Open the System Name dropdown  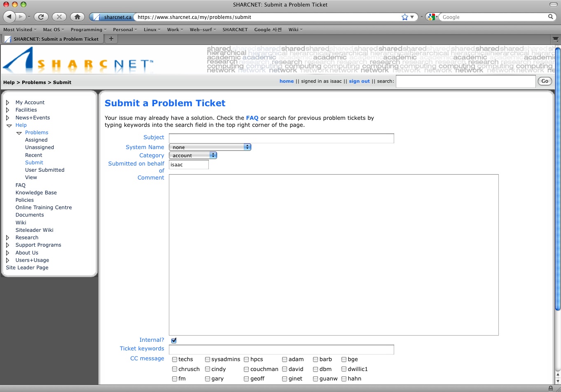pyautogui.click(x=210, y=147)
